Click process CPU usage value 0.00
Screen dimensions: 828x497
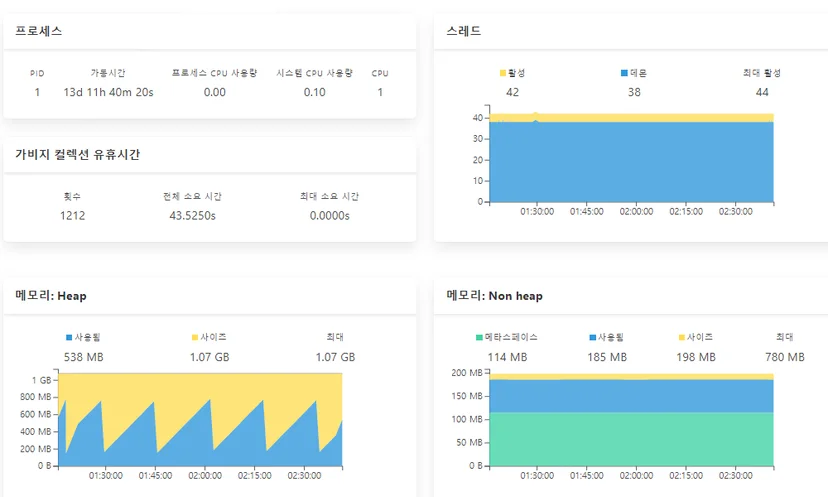click(214, 92)
